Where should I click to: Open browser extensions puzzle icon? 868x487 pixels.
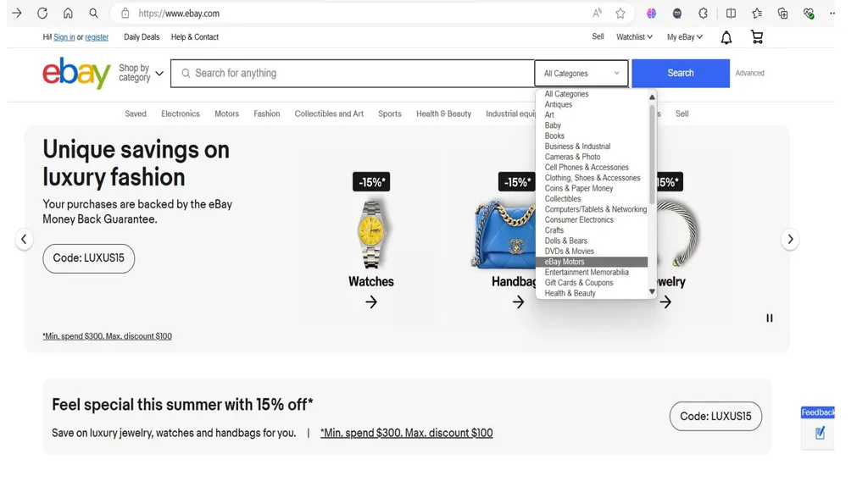tap(703, 14)
